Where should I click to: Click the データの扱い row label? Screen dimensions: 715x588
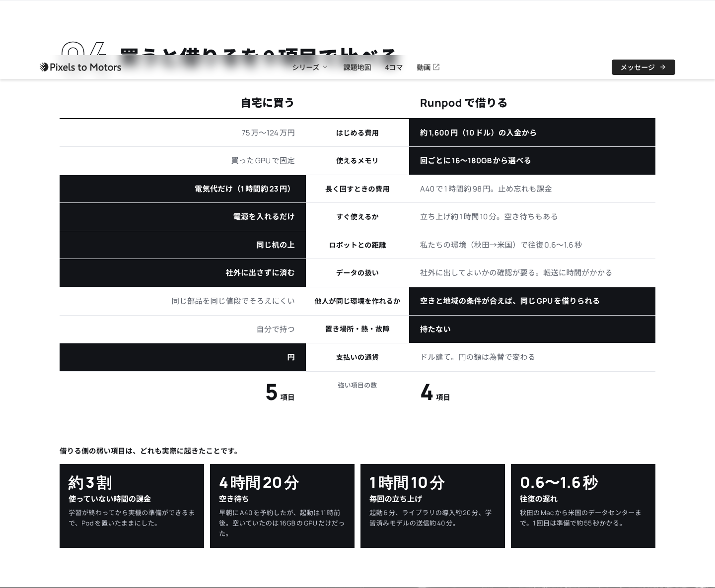tap(357, 273)
